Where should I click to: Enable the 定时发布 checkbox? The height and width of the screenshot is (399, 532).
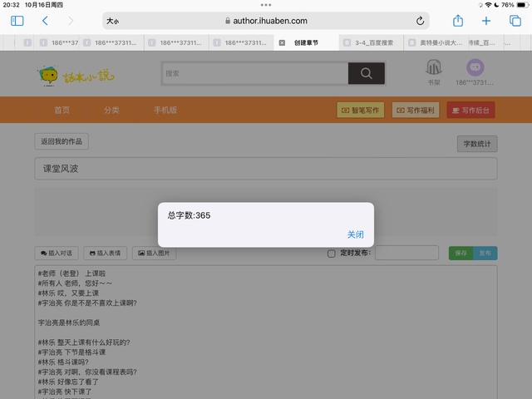[x=332, y=254]
